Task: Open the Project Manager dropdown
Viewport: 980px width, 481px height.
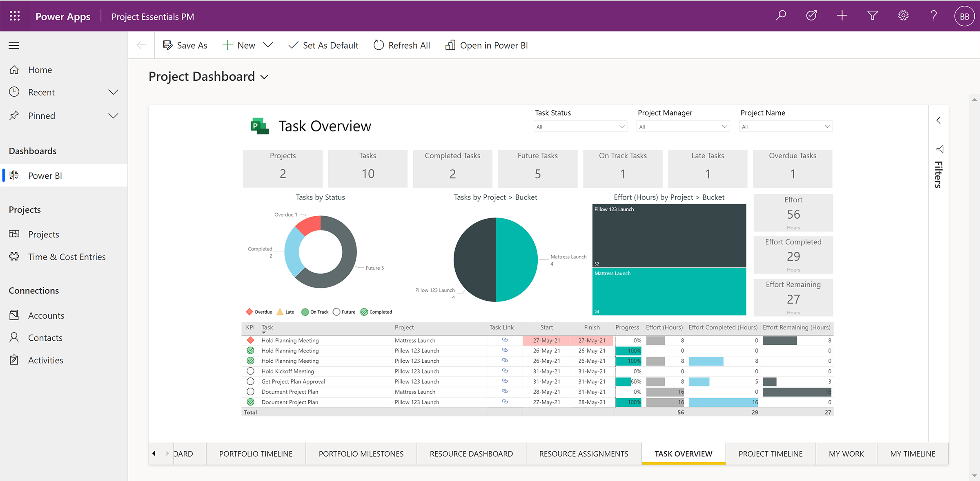Action: 683,126
